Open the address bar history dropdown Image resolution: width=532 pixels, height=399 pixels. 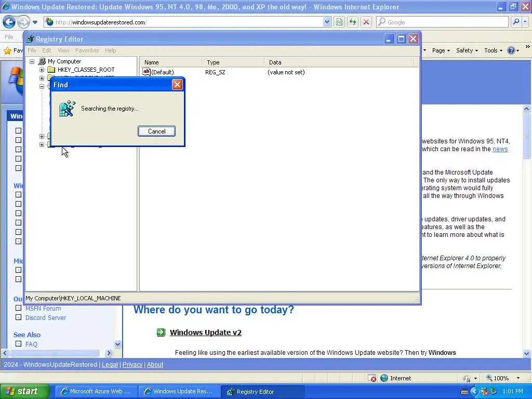click(x=326, y=22)
